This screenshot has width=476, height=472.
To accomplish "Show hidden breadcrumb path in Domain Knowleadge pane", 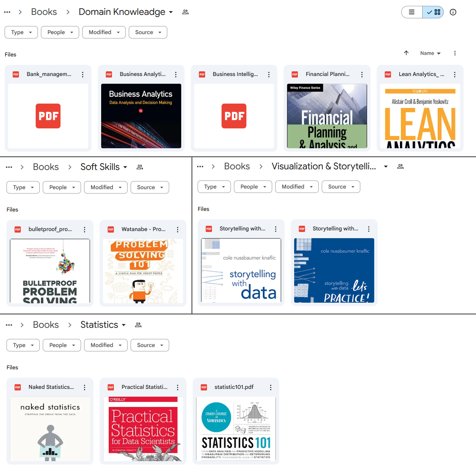I will [7, 12].
